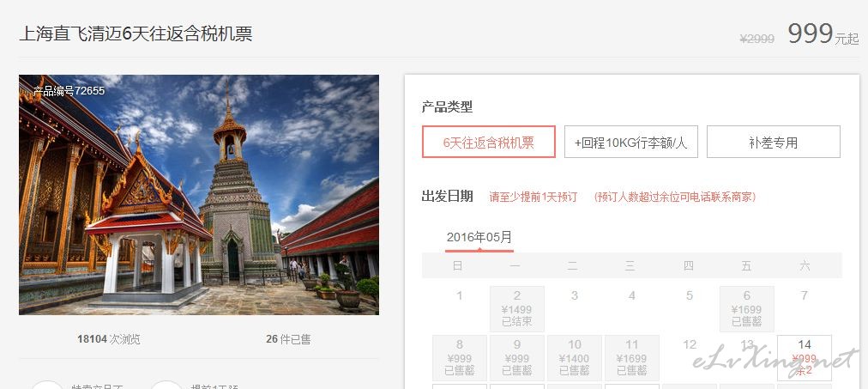Open the 2016年05月 month tab
Screen dimensions: 868x389
[x=479, y=238]
